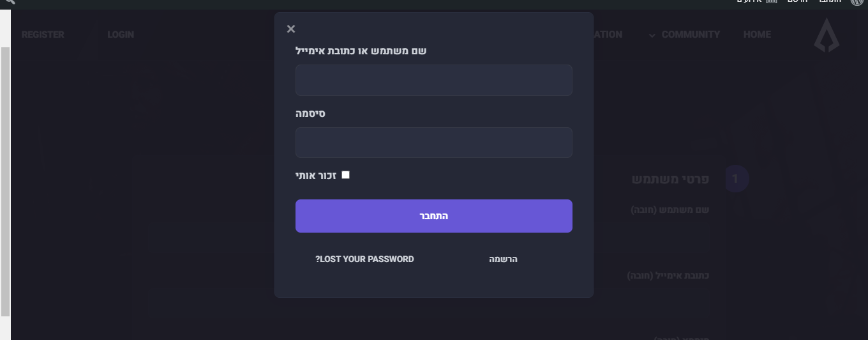Click the left vertical page scrollbar
The height and width of the screenshot is (340, 868).
pyautogui.click(x=5, y=182)
